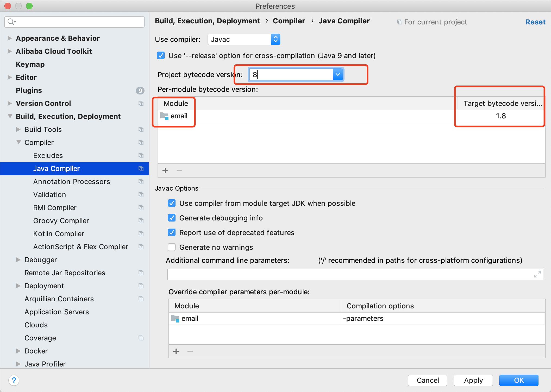551x392 pixels.
Task: Uncheck Generate debugging info
Action: click(172, 218)
